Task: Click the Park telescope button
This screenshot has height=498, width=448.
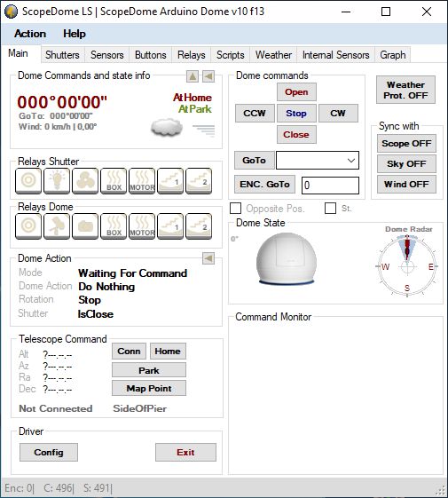Action: pos(149,370)
